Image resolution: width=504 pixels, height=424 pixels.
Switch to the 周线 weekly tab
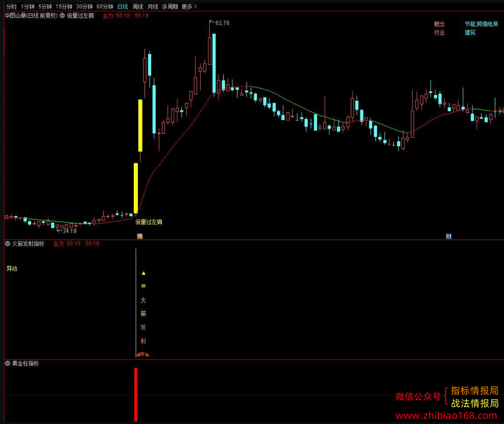[x=137, y=7]
